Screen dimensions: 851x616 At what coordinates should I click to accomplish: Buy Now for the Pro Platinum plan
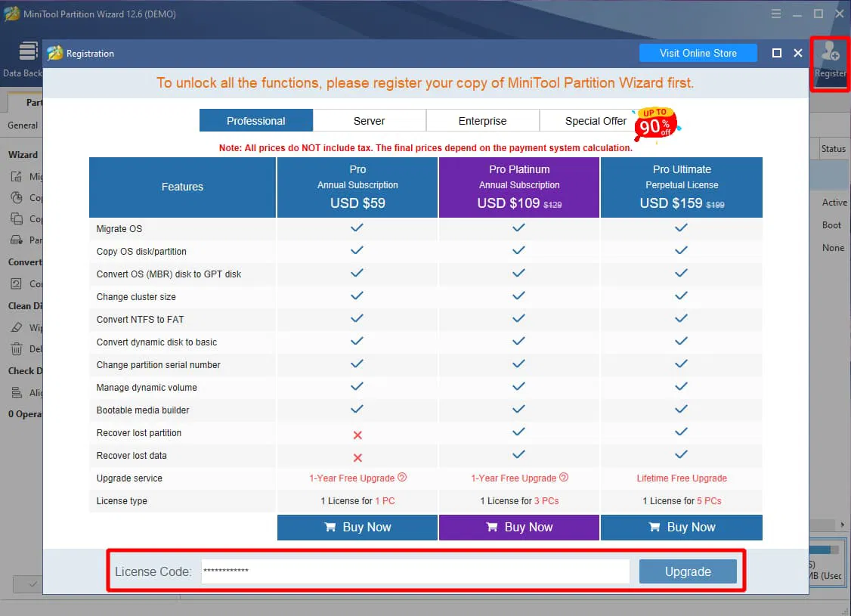tap(518, 527)
